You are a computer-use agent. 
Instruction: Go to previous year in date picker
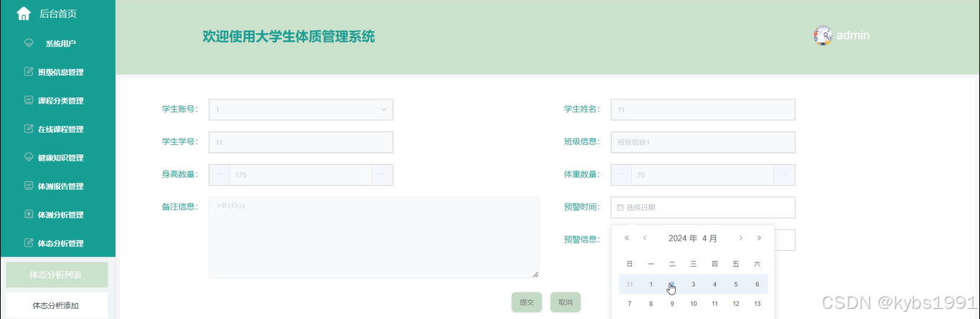(x=626, y=238)
